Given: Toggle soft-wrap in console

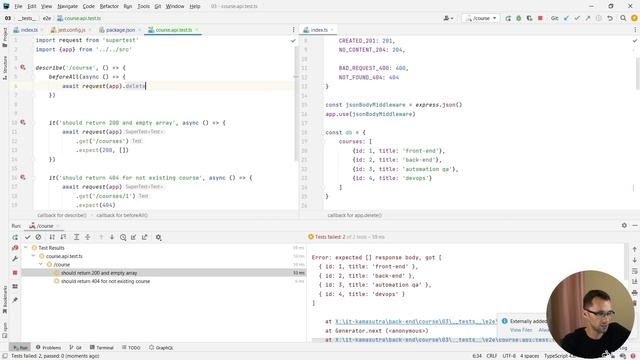Looking at the screenshot, I should click(x=634, y=271).
